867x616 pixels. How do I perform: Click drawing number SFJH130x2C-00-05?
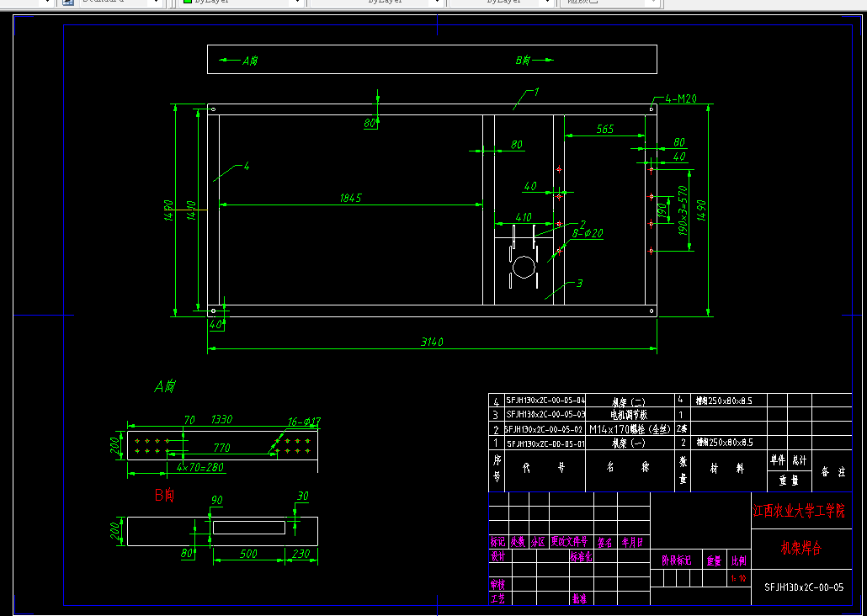click(x=804, y=587)
